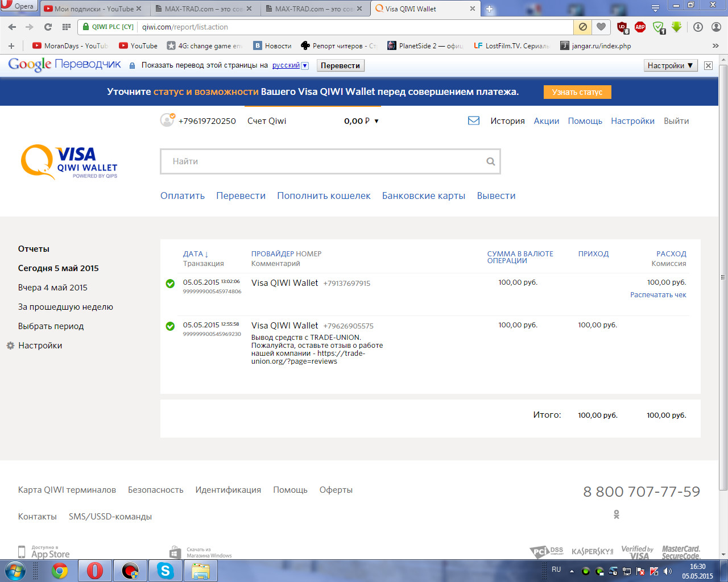Open Пополнить кошелек section
The width and height of the screenshot is (728, 582).
[324, 196]
